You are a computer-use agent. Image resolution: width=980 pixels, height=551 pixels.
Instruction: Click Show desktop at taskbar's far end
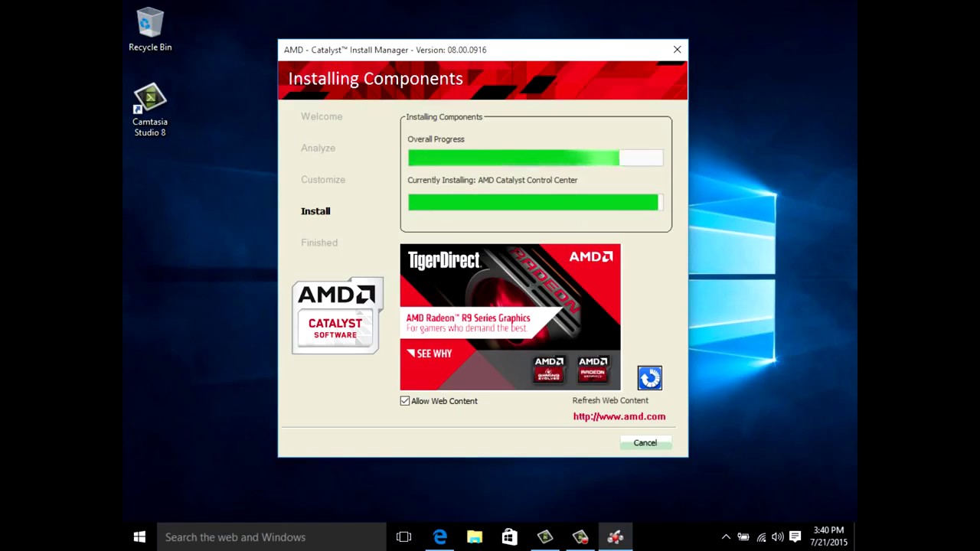click(855, 537)
